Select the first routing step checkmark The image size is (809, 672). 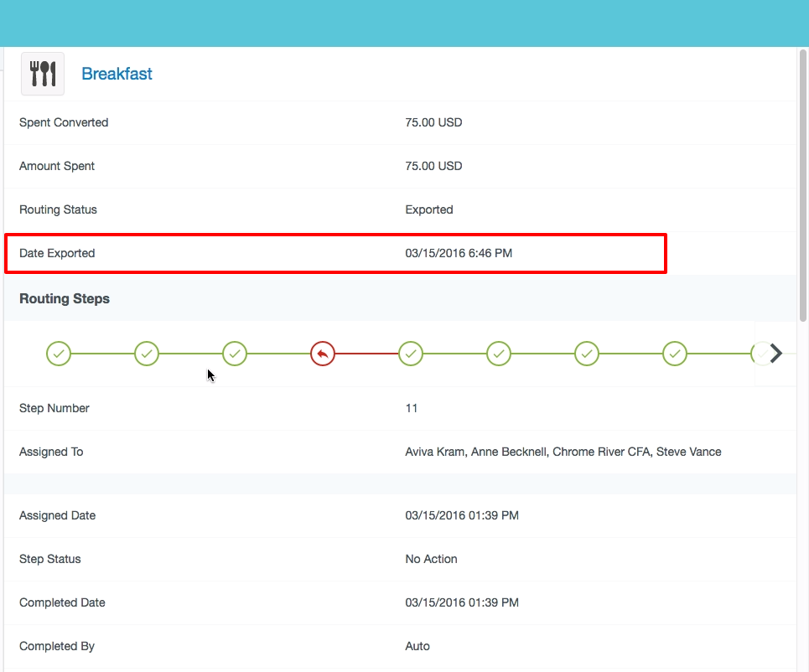tap(59, 354)
